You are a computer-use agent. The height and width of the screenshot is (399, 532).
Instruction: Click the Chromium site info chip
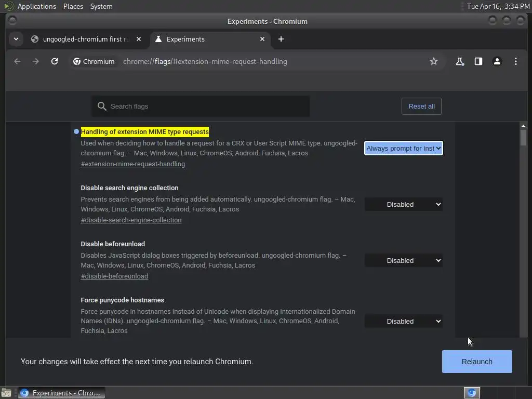(x=94, y=61)
